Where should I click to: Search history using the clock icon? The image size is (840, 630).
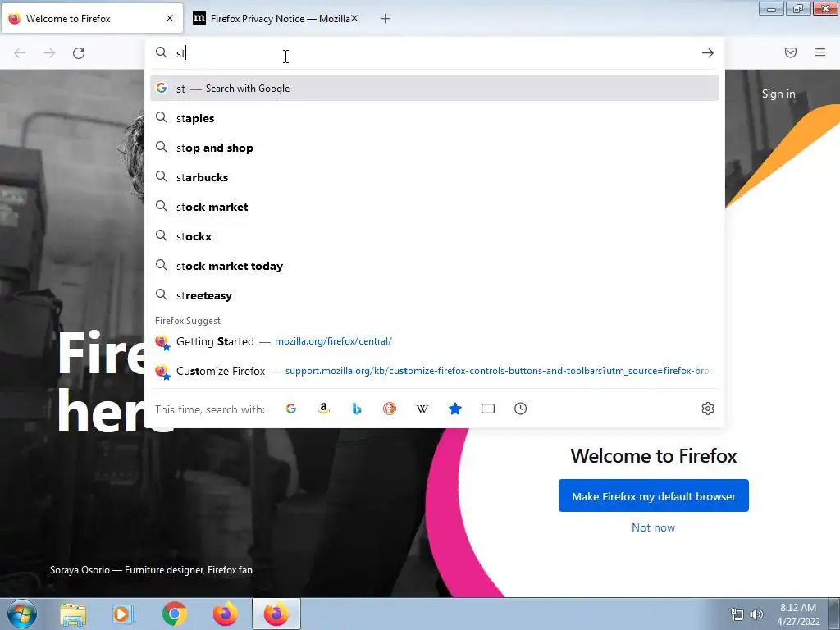click(x=521, y=409)
